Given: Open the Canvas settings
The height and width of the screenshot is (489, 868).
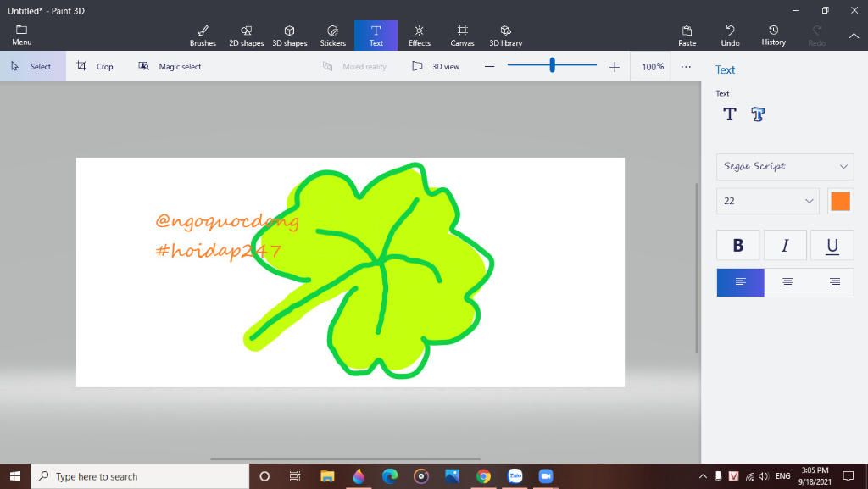Looking at the screenshot, I should tap(462, 36).
